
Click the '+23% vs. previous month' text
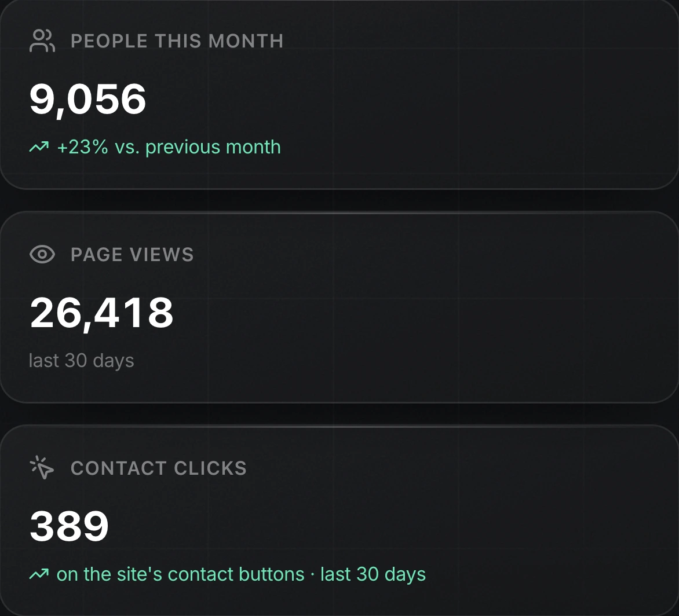[x=169, y=147]
